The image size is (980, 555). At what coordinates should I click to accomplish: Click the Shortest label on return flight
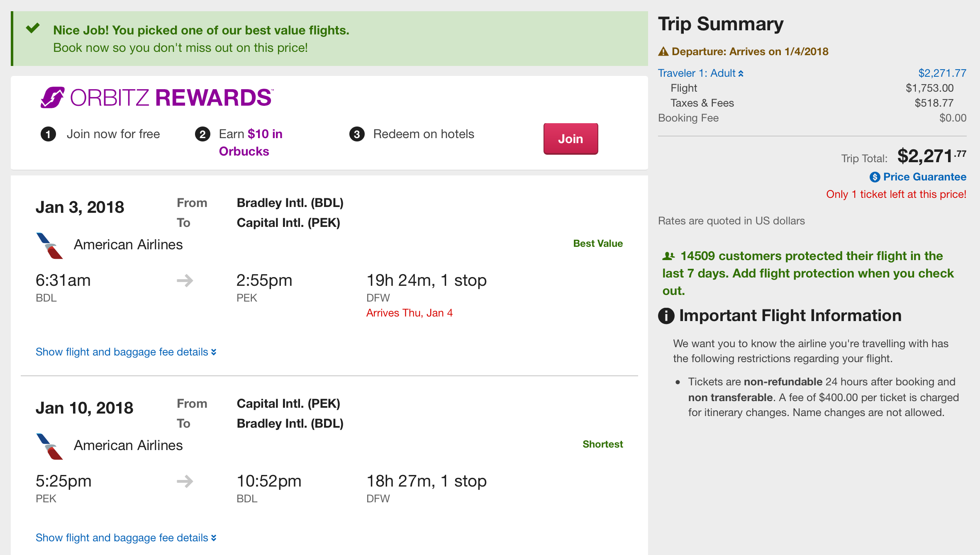[x=602, y=444]
